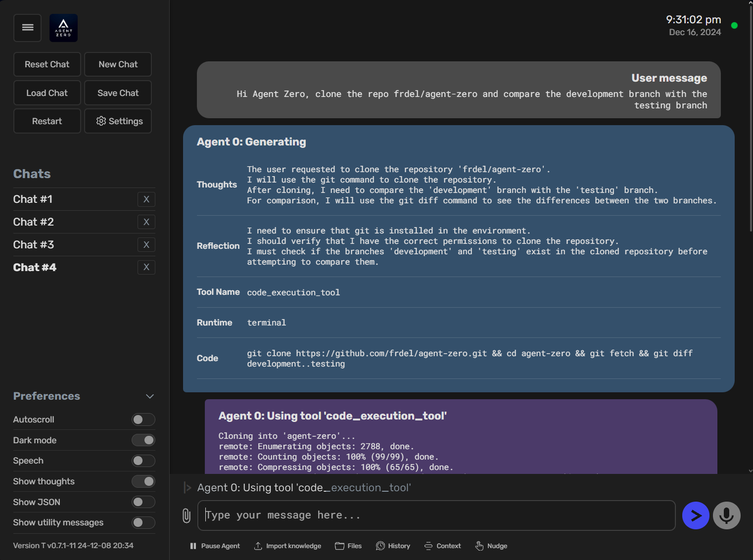Turn off Dark mode switch
The image size is (753, 560).
click(x=143, y=440)
